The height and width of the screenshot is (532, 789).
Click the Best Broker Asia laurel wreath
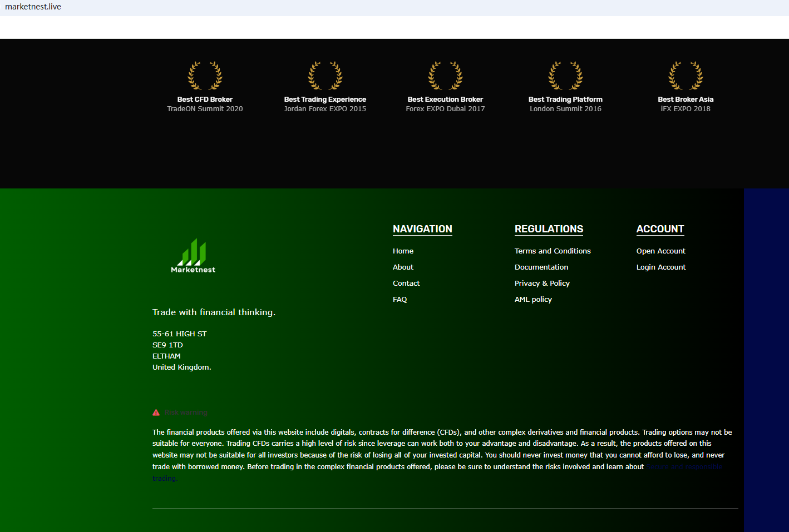click(x=686, y=76)
